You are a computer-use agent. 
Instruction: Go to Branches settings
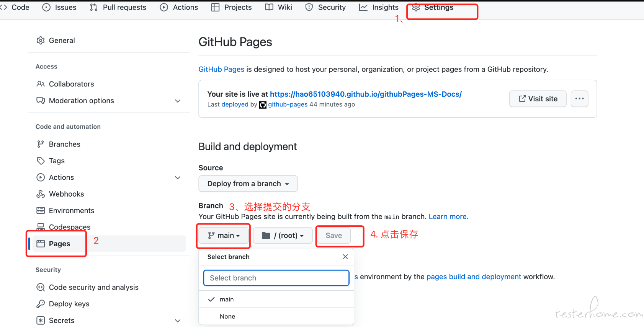tap(64, 144)
